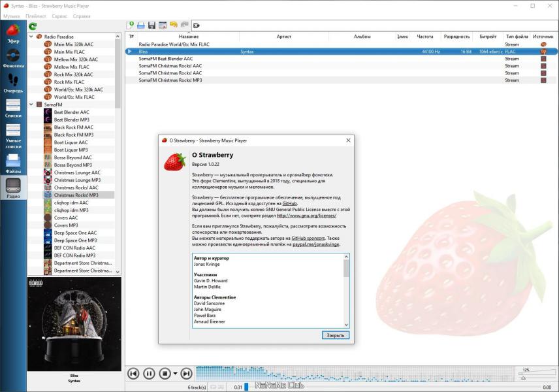Collapse the SomaFM tree node
559x392 pixels.
(x=31, y=105)
